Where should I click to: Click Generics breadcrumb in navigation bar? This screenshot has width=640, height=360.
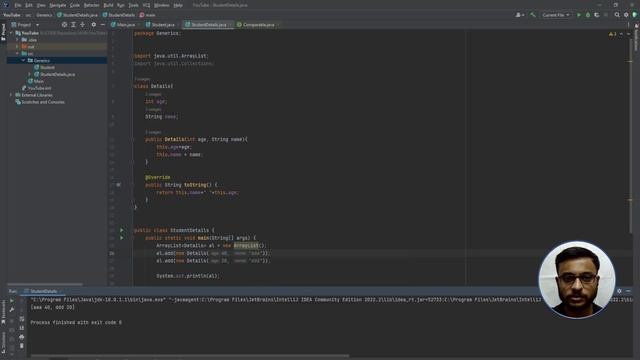point(44,15)
